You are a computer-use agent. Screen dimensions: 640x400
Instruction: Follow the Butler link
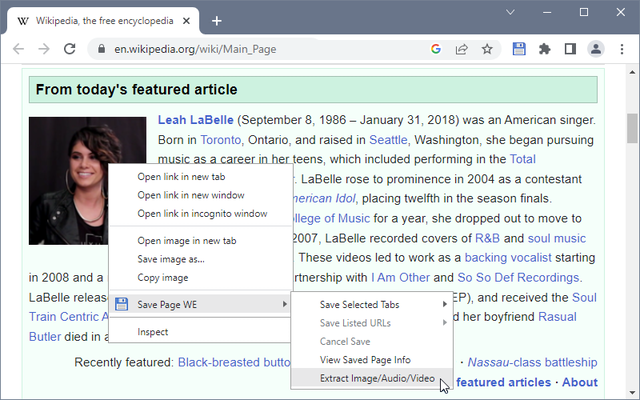[x=45, y=337]
